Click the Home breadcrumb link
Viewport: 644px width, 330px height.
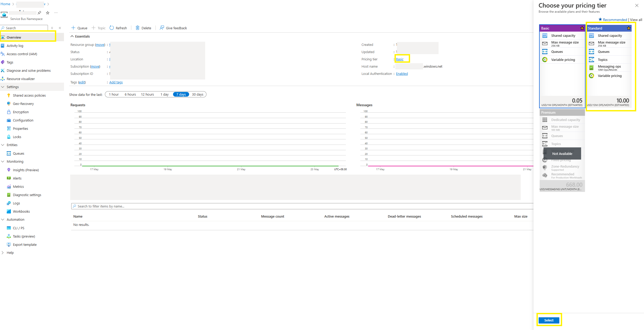[5, 4]
